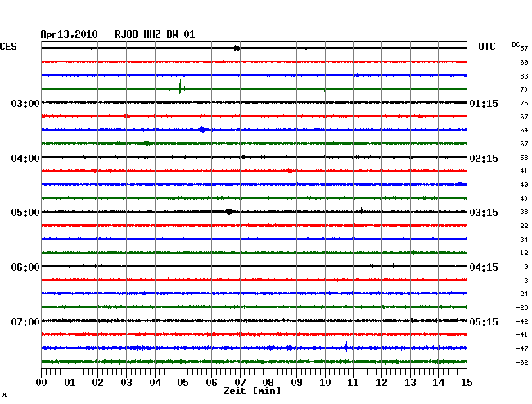Click the blue spike on the trace with DC -47

pos(346,347)
